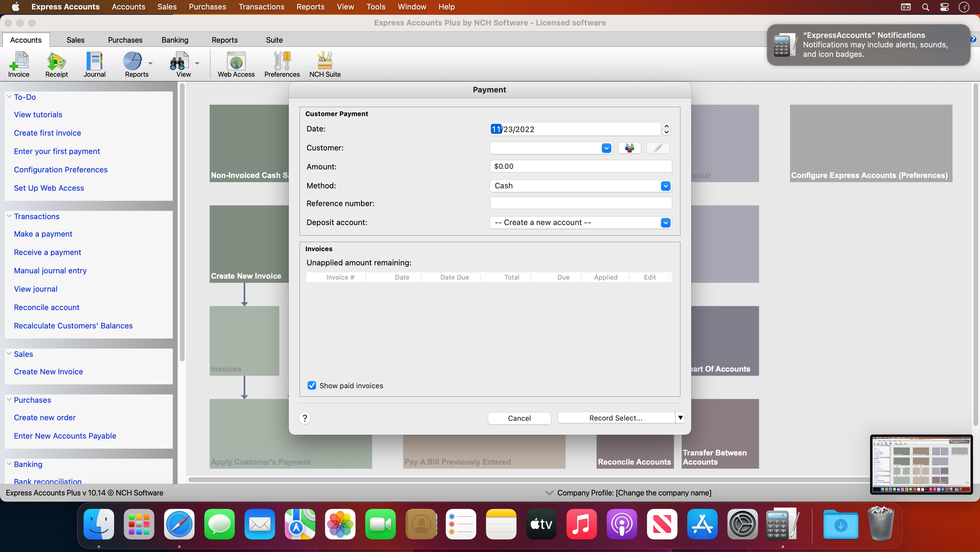Open Record Select arrow dropdown
This screenshot has height=552, width=980.
point(680,418)
